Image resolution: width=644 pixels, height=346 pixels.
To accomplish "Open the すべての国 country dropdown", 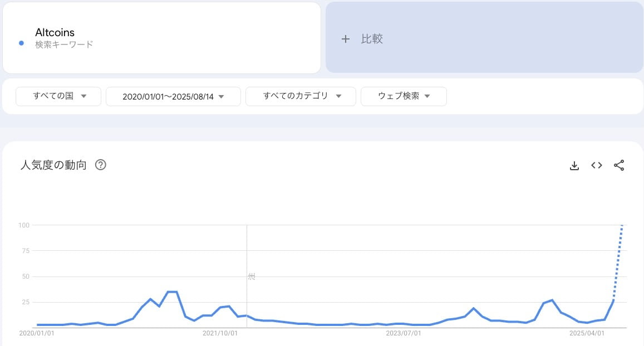I will point(58,96).
